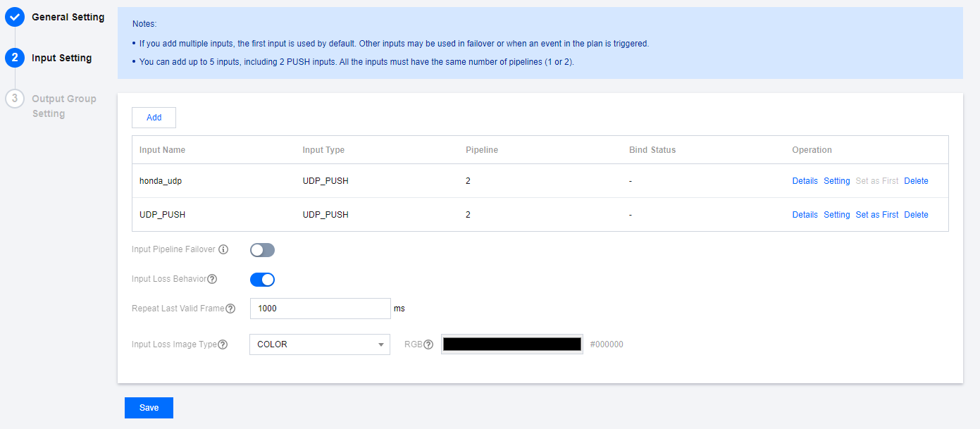This screenshot has height=429, width=980.
Task: Click the black RGB color swatch
Action: pos(511,344)
